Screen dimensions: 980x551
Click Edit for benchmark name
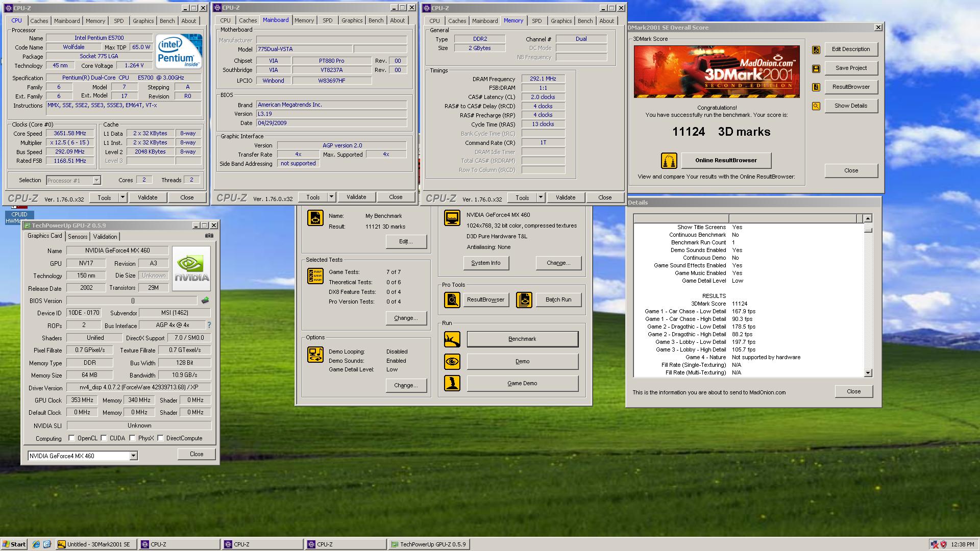406,241
